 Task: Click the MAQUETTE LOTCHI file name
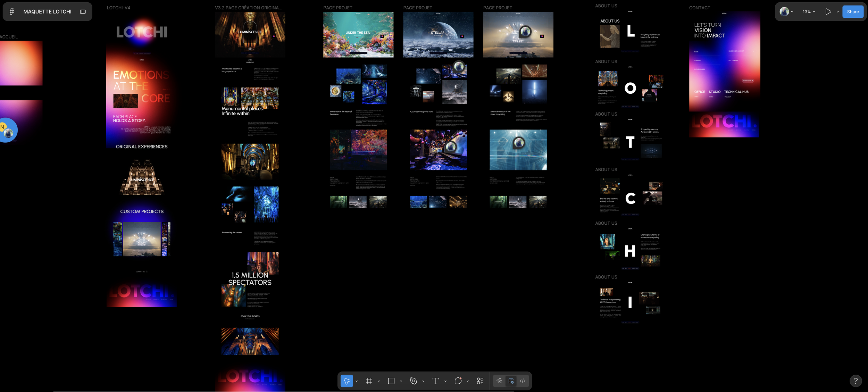pos(48,11)
